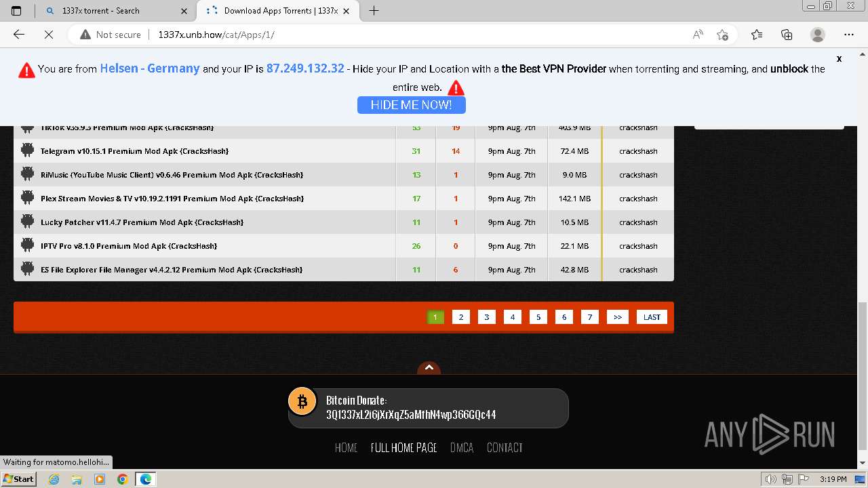Go to results page 2
This screenshot has height=488, width=868.
(461, 317)
